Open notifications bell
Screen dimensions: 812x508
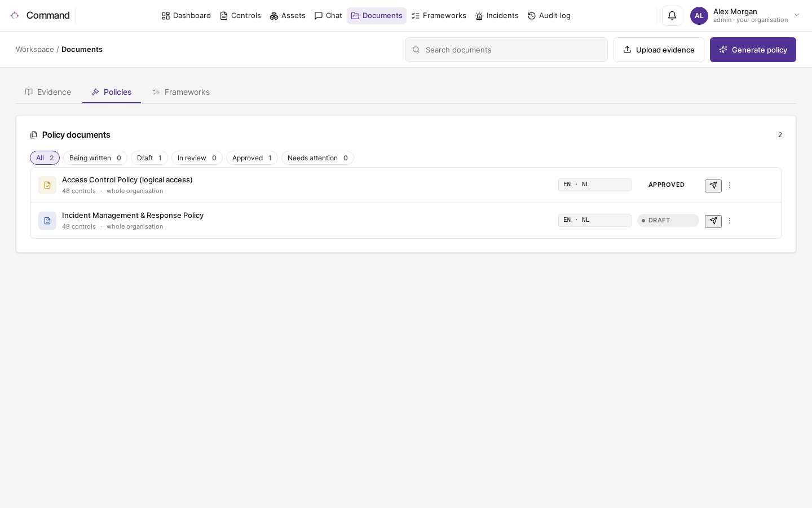coord(672,16)
